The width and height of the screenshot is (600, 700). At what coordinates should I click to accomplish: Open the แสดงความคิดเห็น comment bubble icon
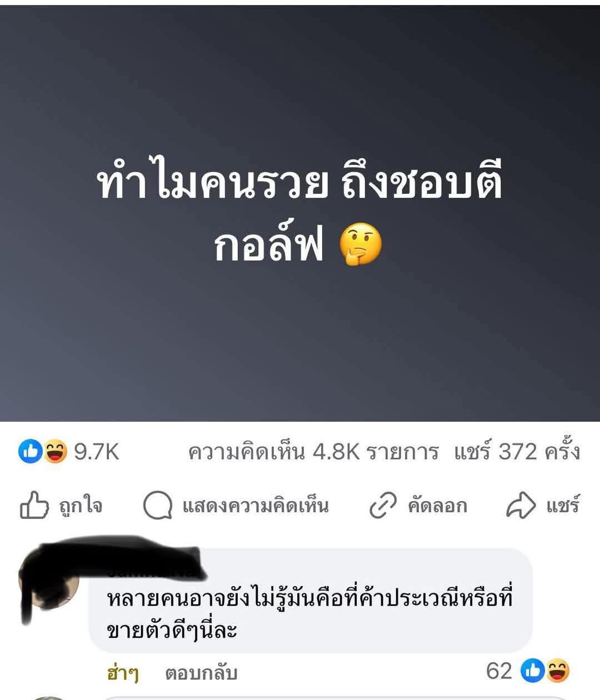[x=157, y=506]
